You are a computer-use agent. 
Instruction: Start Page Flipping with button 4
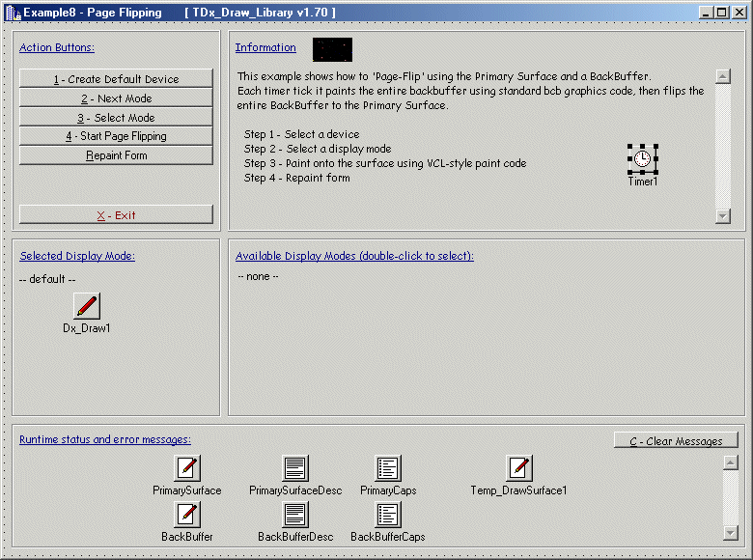click(x=116, y=136)
